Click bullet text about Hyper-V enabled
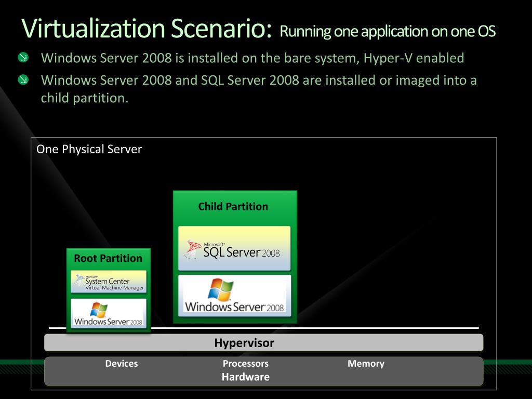 coord(252,58)
